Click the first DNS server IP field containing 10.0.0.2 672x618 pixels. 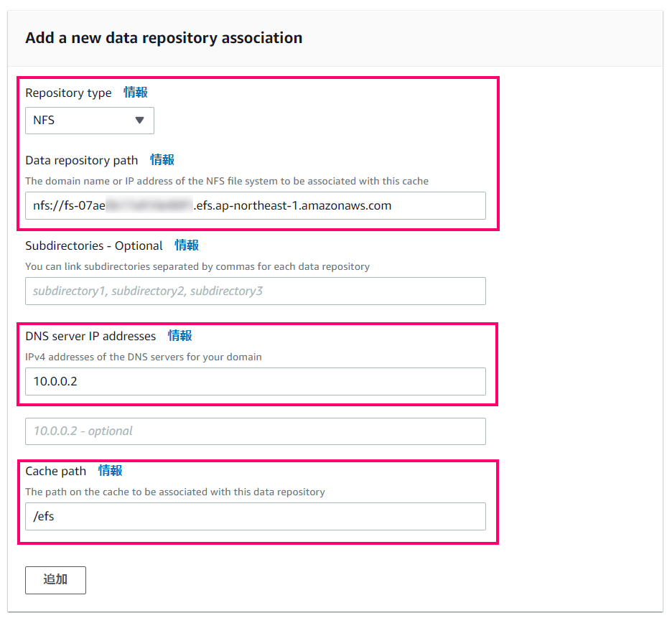[x=256, y=381]
